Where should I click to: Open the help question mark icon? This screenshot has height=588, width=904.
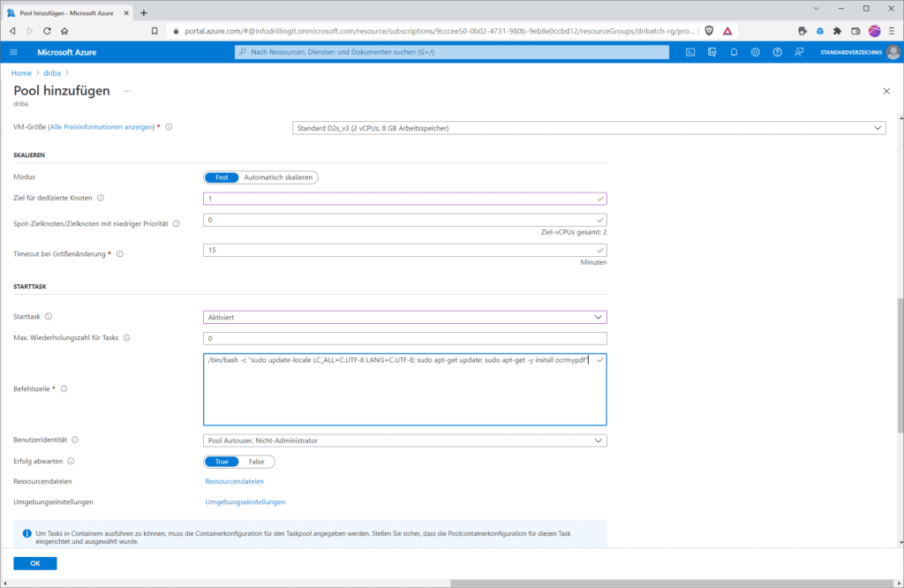coord(777,52)
